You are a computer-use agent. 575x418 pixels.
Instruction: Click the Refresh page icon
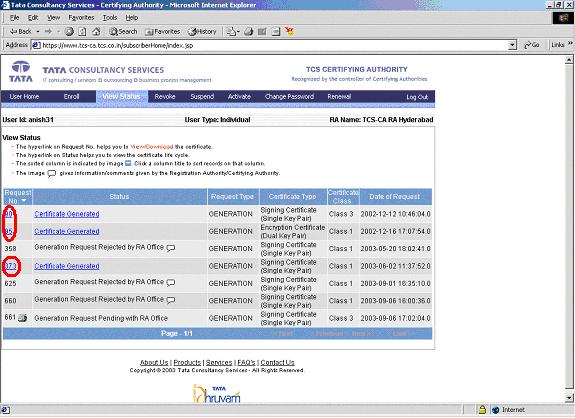(83, 32)
